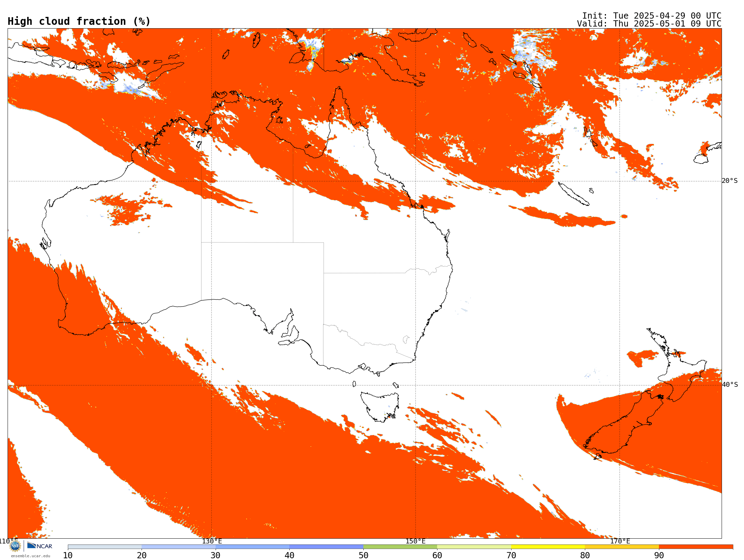744x560 pixels.
Task: Click the colorbar tick label 80
Action: coord(585,556)
